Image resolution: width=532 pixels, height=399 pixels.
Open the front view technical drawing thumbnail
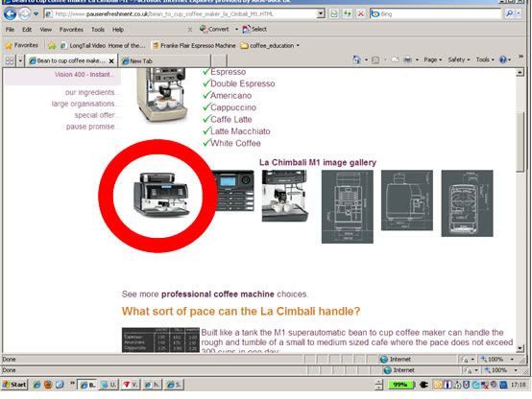[348, 206]
